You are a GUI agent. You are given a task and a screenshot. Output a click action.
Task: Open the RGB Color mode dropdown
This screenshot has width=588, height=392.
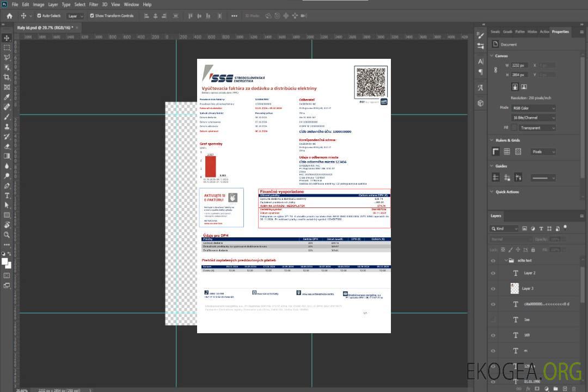pos(533,108)
